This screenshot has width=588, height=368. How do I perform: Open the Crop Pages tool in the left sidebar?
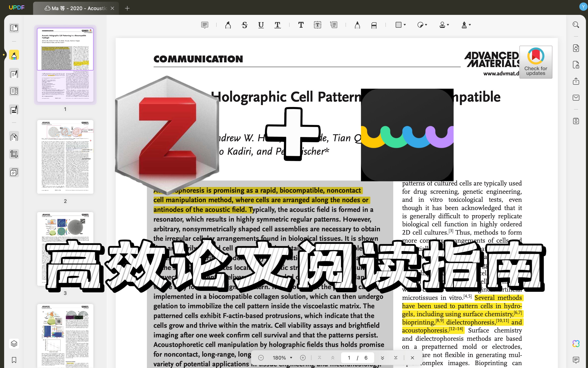(x=14, y=154)
